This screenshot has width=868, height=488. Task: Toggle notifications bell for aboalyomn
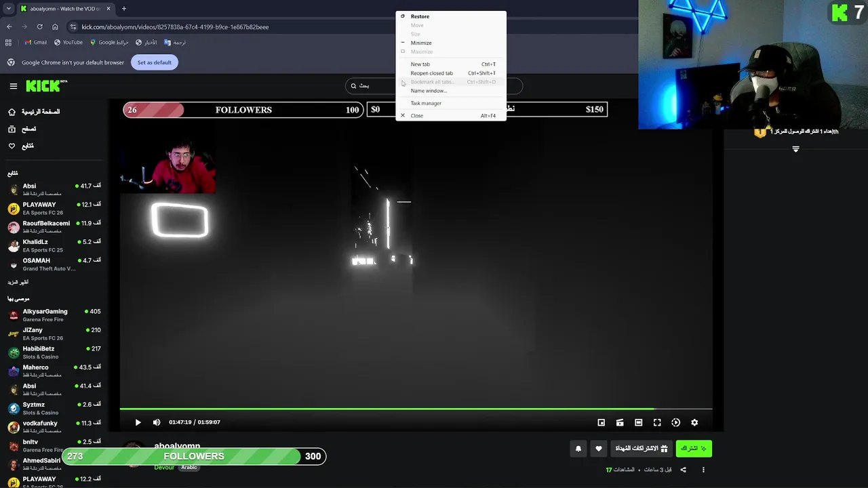(x=578, y=449)
